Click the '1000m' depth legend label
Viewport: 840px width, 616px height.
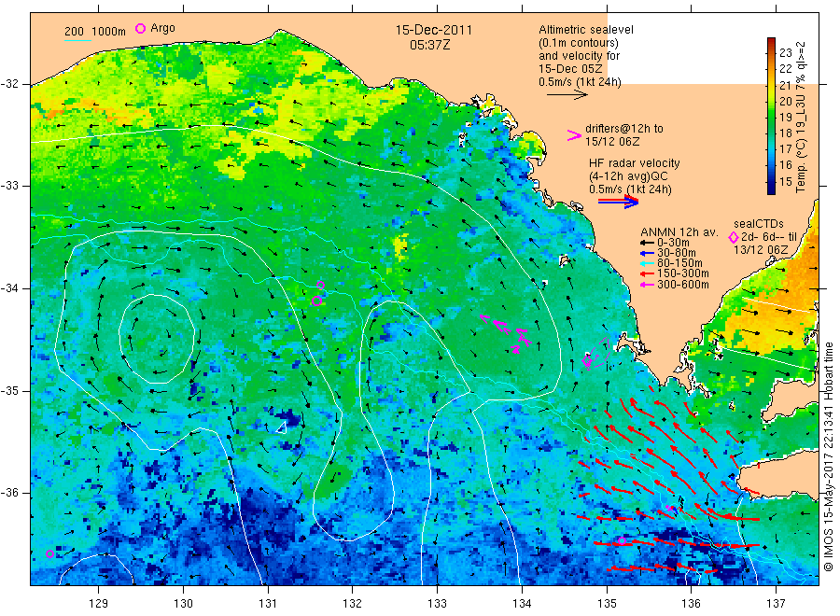pos(109,32)
